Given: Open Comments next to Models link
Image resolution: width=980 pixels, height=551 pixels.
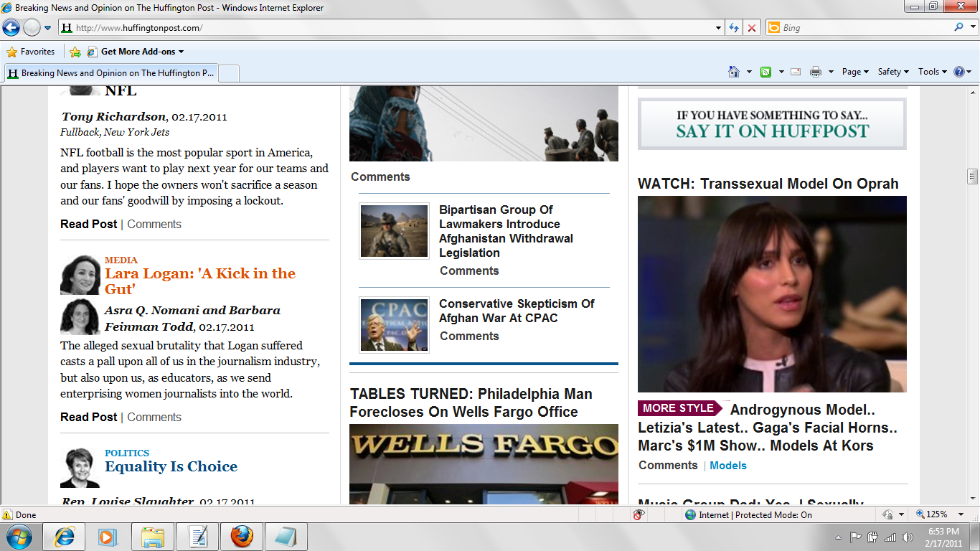Looking at the screenshot, I should [x=668, y=466].
